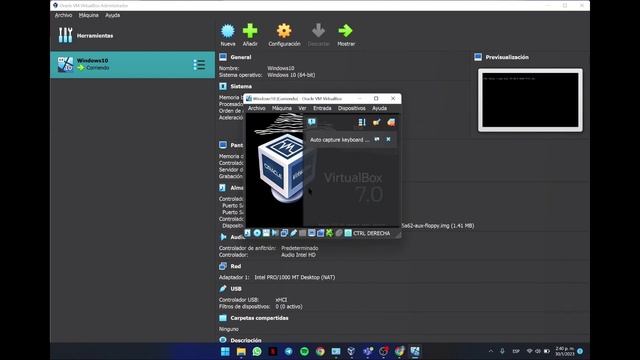Show hidden system tray icons chevron
The width and height of the screenshot is (640, 360).
coord(491,351)
